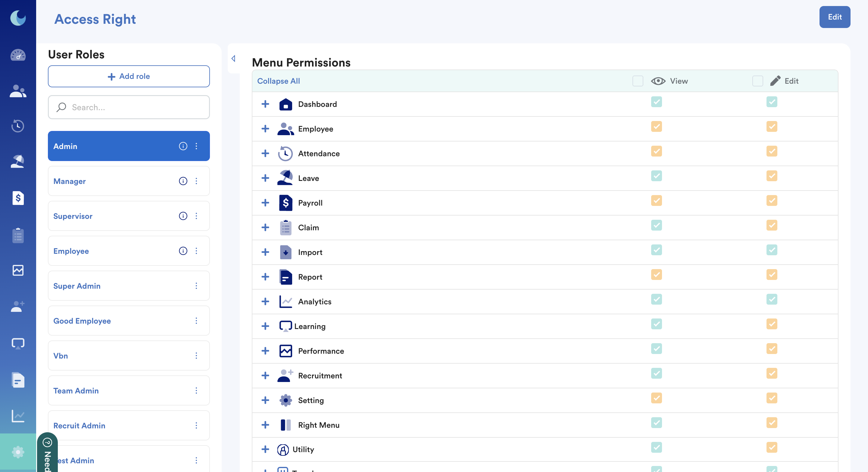Open three-dot menu for Super Admin role
Screen dimensions: 868x472
[196, 286]
